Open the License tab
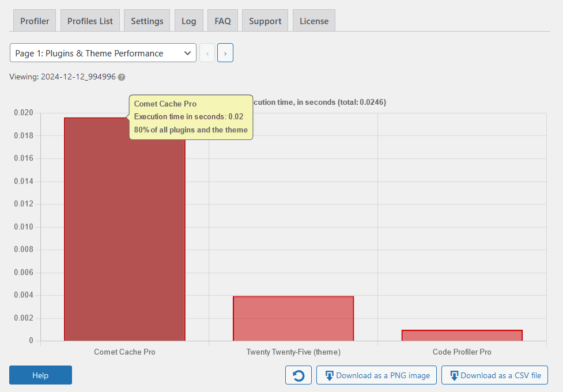 314,21
